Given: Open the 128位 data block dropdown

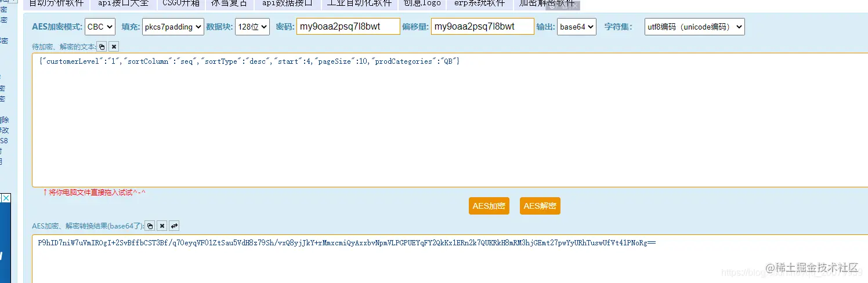Looking at the screenshot, I should point(252,27).
